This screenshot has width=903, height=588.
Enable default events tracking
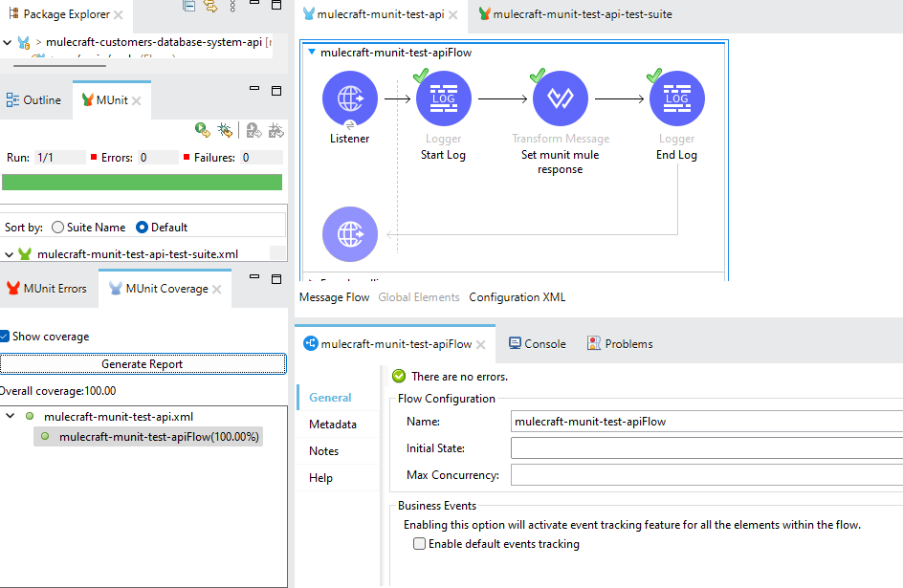pyautogui.click(x=419, y=543)
